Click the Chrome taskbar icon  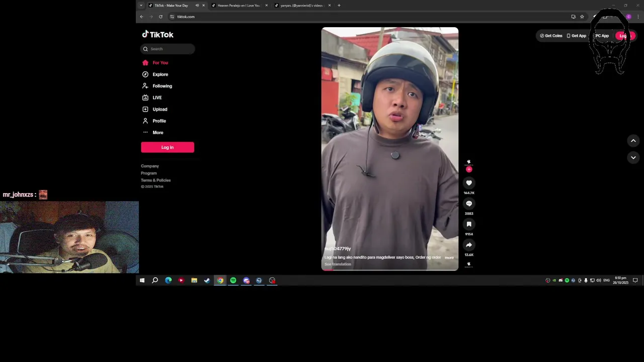220,281
